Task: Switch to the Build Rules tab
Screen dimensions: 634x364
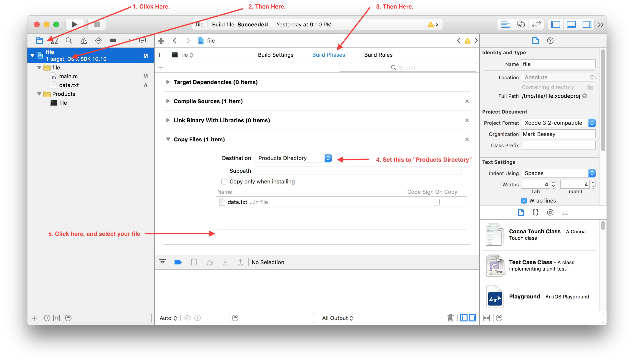Action: click(x=378, y=55)
